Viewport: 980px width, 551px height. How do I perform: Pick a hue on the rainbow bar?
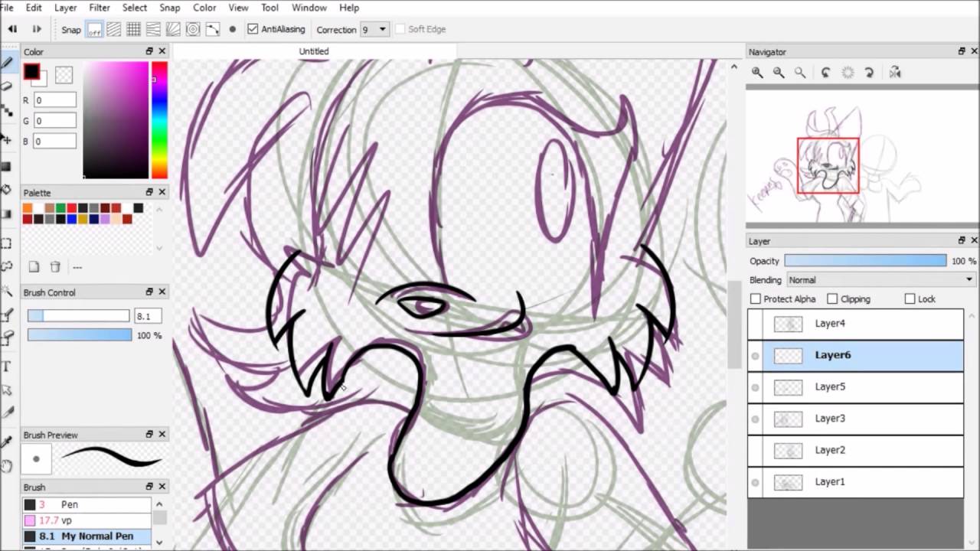(159, 120)
